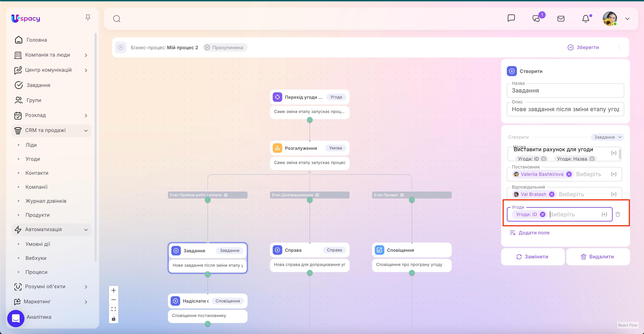Image resolution: width=644 pixels, height=334 pixels.
Task: Open the profile avatar dropdown
Action: 610,18
